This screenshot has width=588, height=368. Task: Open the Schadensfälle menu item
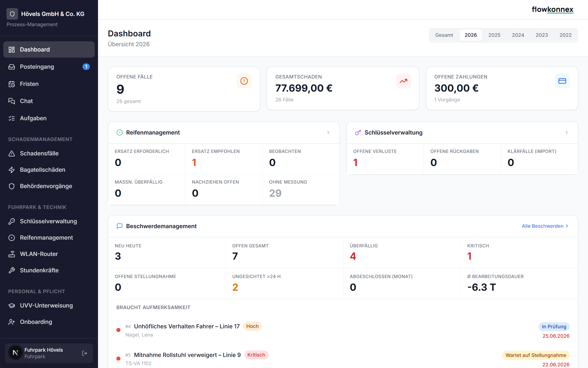49,153
